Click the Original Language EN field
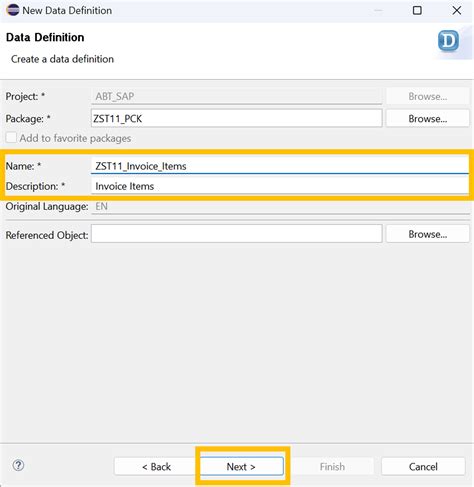This screenshot has height=487, width=474. (x=280, y=206)
